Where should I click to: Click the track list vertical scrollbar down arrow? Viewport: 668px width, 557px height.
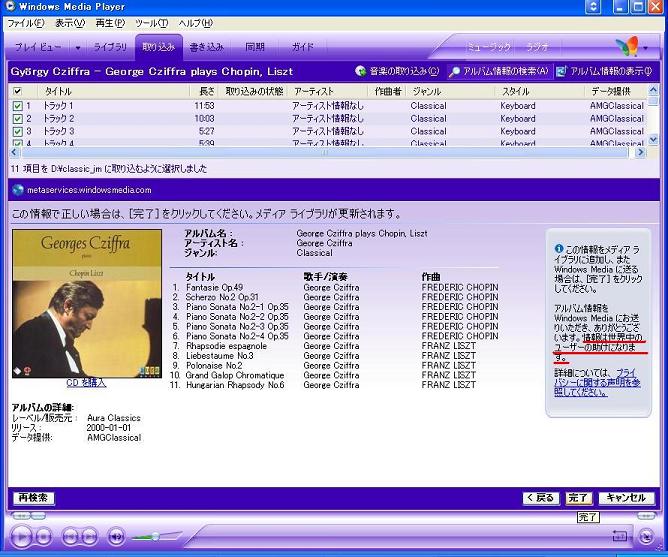click(x=653, y=139)
